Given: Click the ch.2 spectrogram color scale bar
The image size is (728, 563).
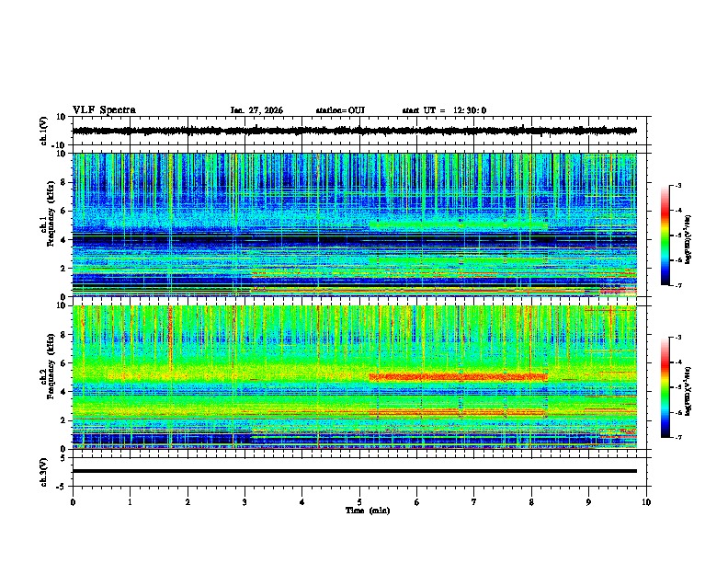Looking at the screenshot, I should coord(665,387).
